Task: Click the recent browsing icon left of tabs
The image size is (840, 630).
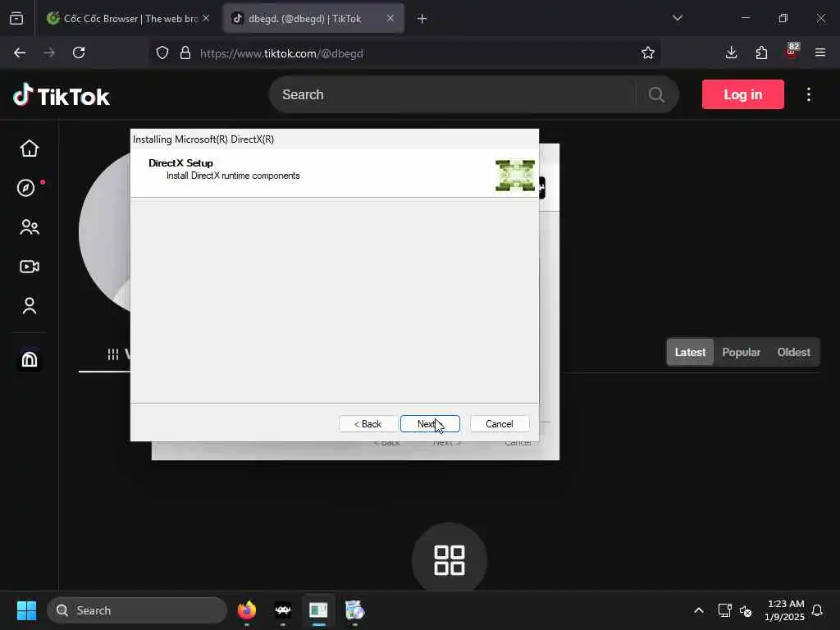Action: point(16,19)
